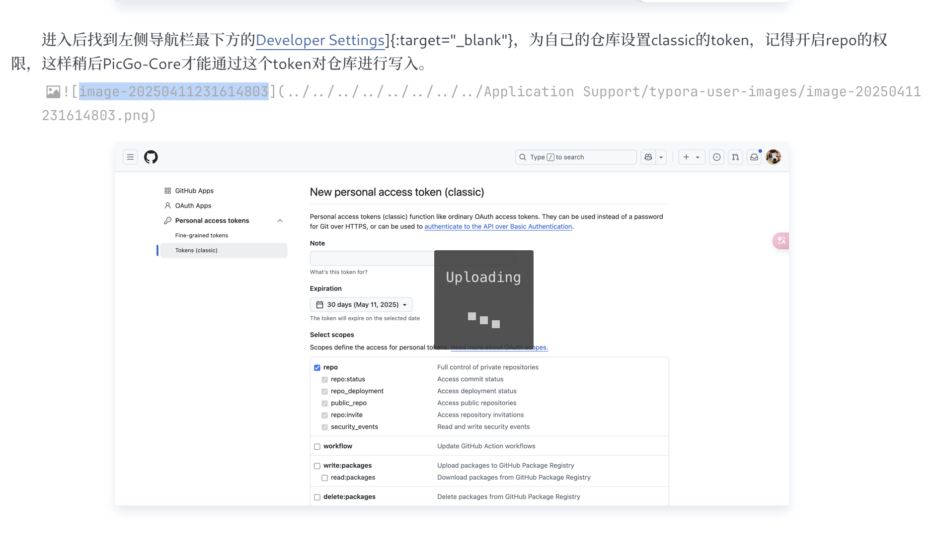Screen dimensions: 936x560
Task: Open the issues circle icon in header
Action: coord(717,157)
